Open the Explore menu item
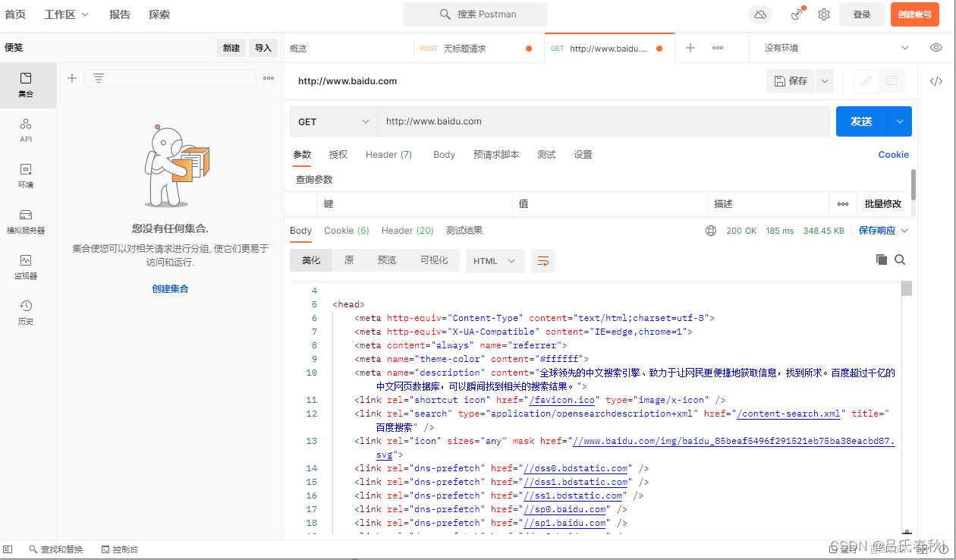This screenshot has height=560, width=956. tap(159, 14)
